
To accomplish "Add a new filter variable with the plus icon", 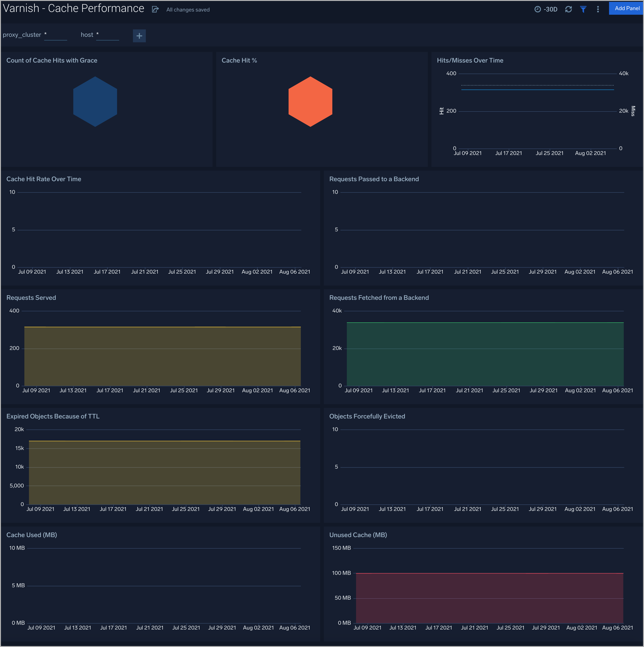I will [139, 36].
